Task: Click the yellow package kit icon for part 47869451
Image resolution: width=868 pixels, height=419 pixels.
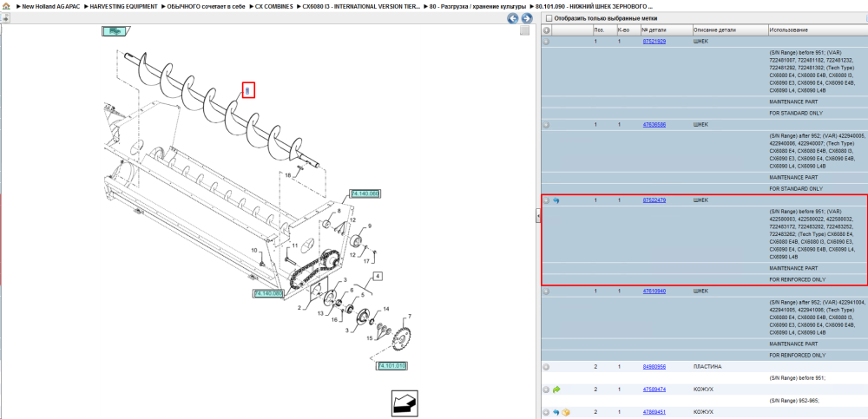Action: [566, 412]
